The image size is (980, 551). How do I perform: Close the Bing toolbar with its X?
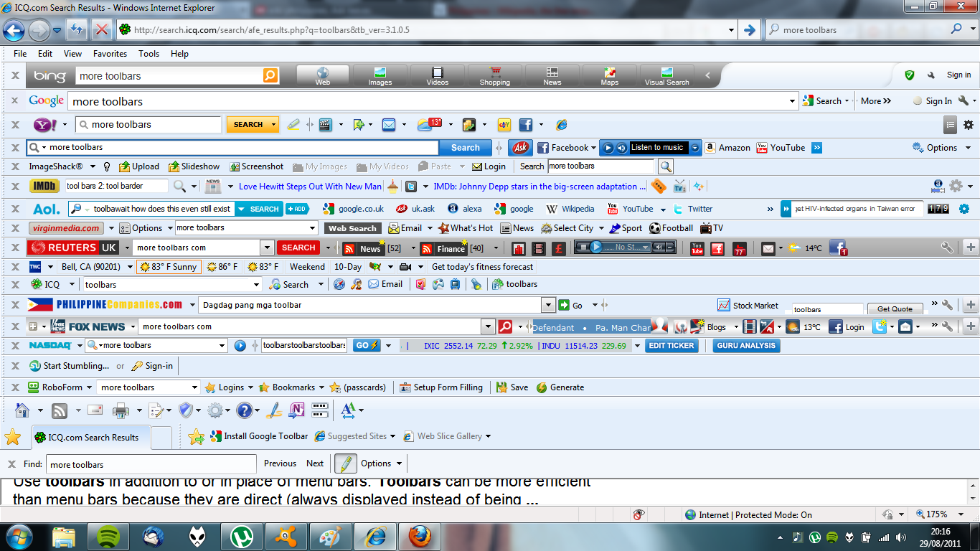[15, 75]
